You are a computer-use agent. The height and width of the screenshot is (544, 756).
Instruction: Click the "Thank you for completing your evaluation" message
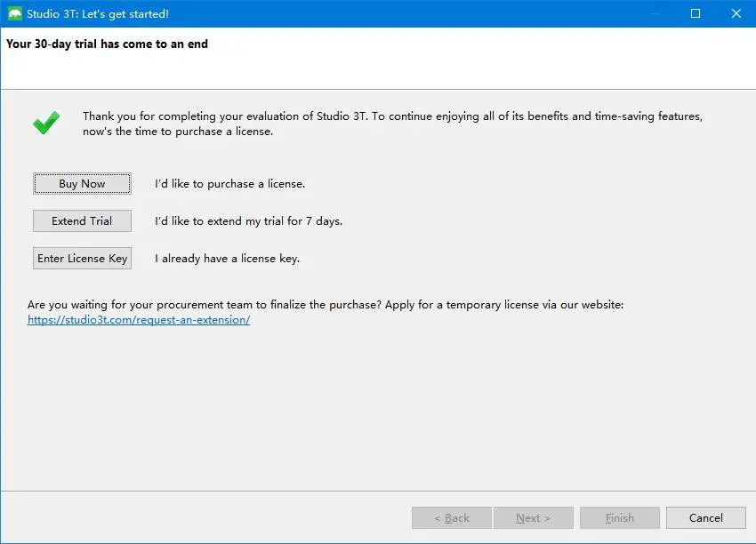392,124
